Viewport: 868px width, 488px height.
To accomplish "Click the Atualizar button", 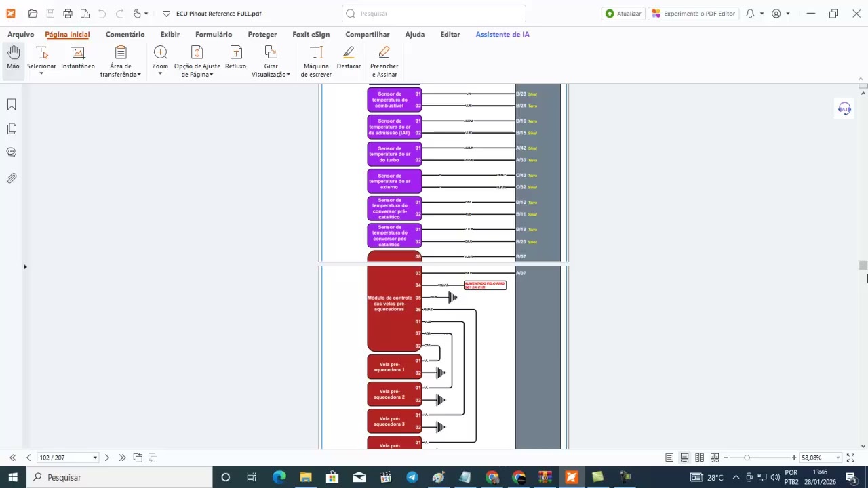I will [x=623, y=14].
